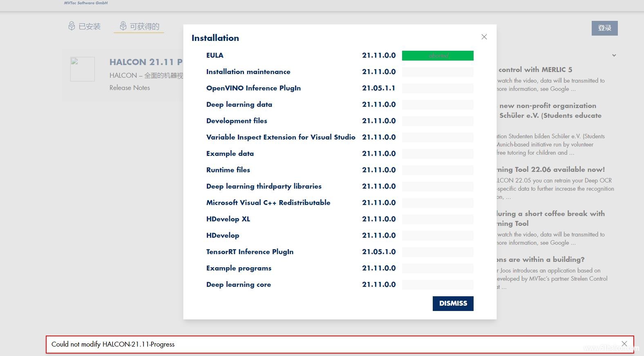Click the HALCON 21.11 product thumbnail
644x356 pixels.
[x=83, y=69]
